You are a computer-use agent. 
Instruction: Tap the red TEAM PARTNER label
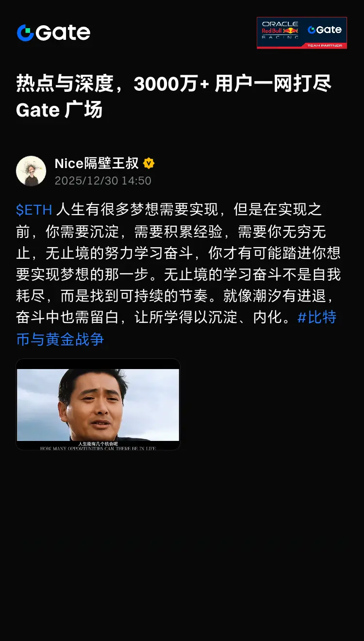tap(325, 46)
